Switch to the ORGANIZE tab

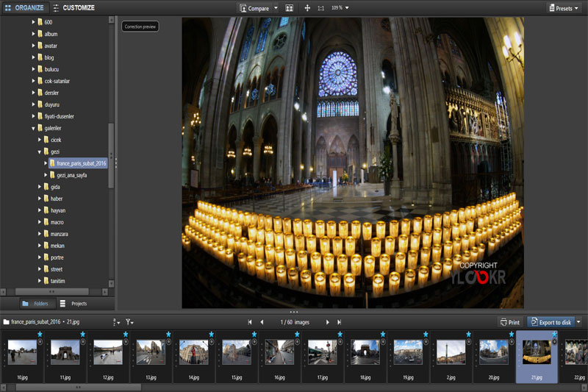(24, 7)
